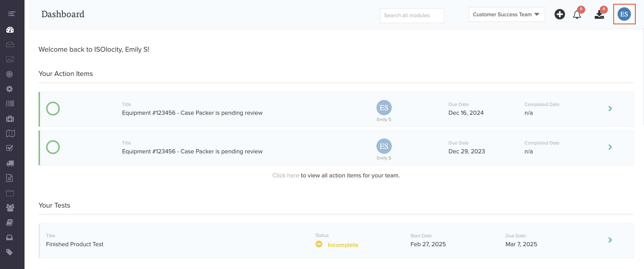Toggle the sidebar hamburger menu
The width and height of the screenshot is (644, 269).
11,14
